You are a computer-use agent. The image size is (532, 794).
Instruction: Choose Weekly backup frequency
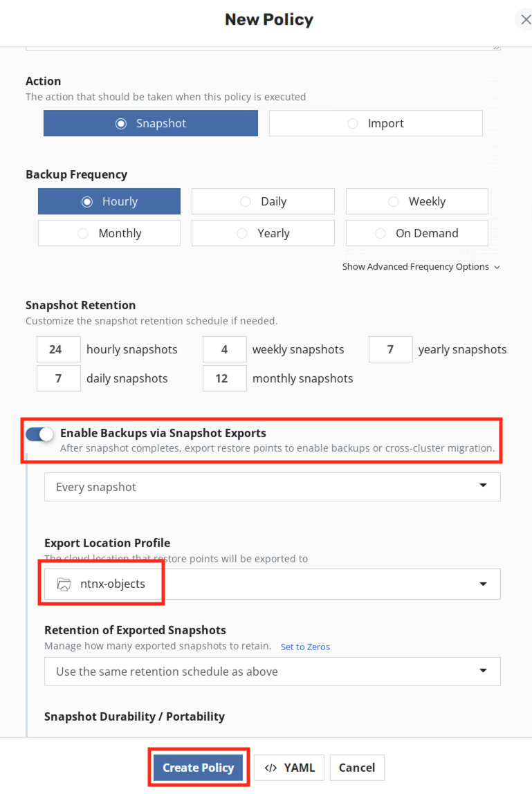[416, 201]
